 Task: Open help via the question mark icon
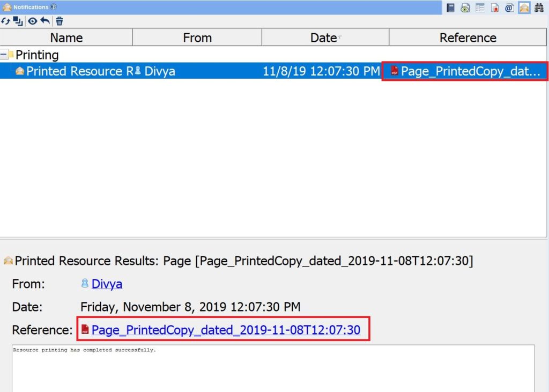pyautogui.click(x=53, y=7)
